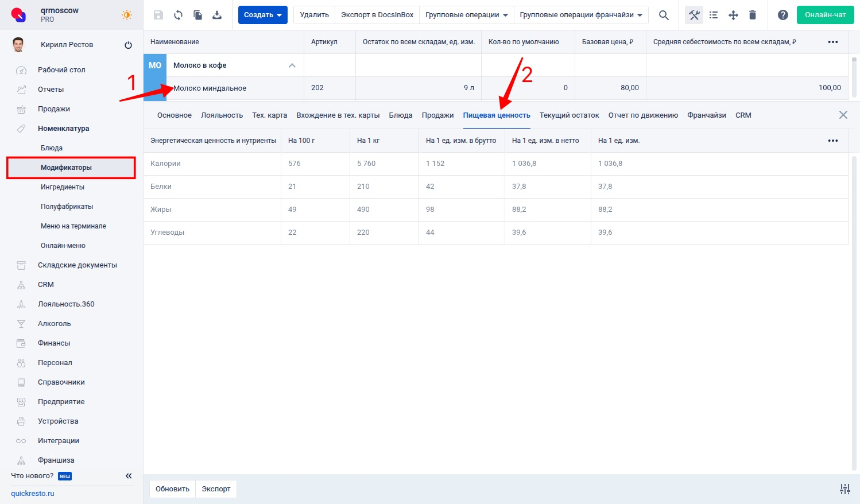Switch to Отчет по движению tab
This screenshot has height=504, width=860.
click(x=643, y=115)
